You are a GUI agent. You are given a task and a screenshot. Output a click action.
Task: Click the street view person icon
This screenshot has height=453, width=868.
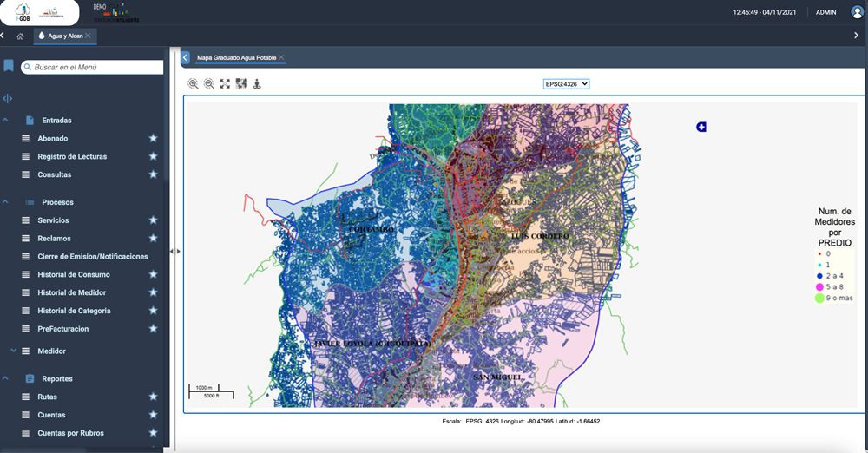tap(256, 83)
